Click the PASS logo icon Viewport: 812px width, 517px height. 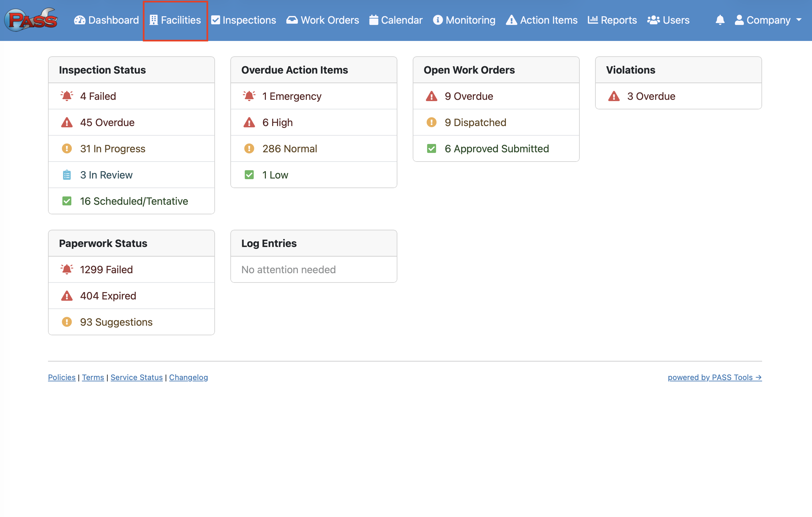click(31, 20)
